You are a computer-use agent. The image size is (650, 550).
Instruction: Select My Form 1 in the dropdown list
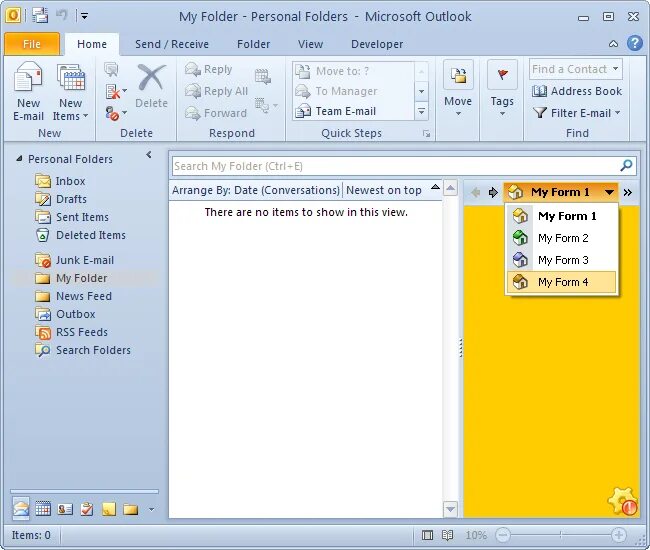(x=562, y=216)
